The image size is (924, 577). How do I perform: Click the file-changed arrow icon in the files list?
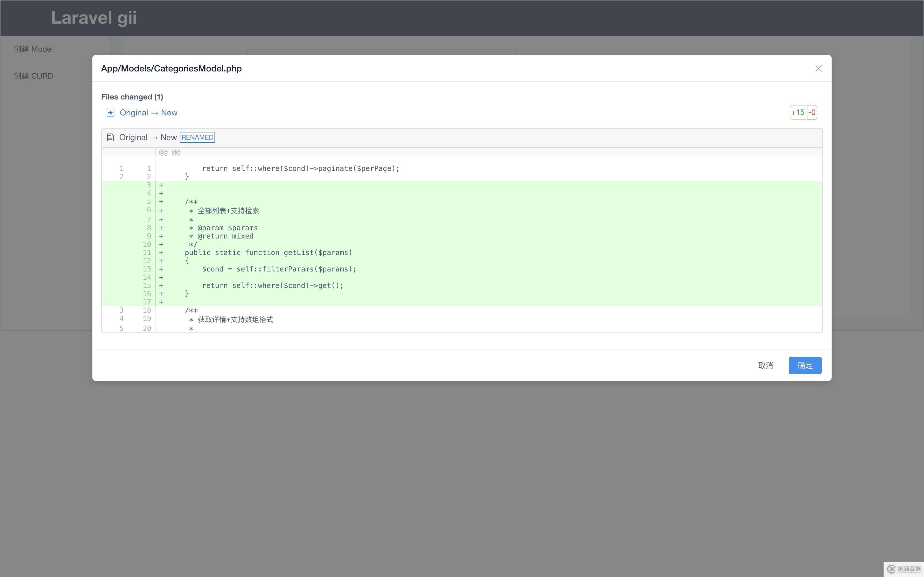pyautogui.click(x=110, y=113)
